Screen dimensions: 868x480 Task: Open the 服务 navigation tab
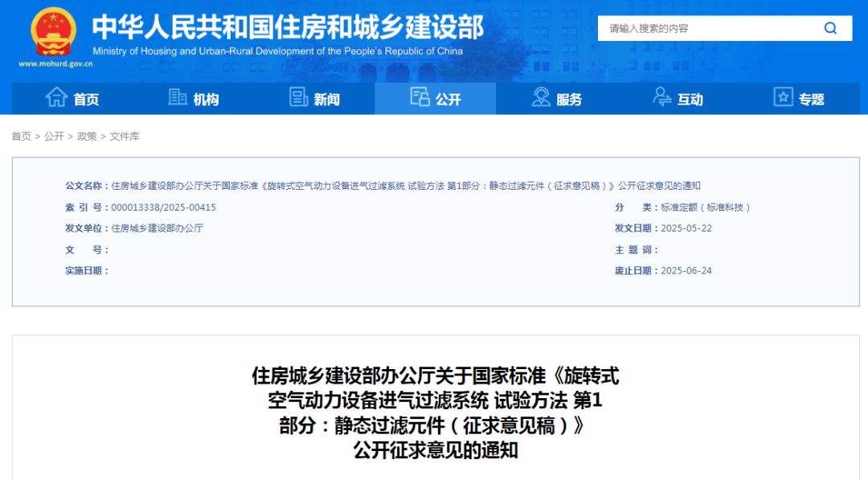click(556, 99)
